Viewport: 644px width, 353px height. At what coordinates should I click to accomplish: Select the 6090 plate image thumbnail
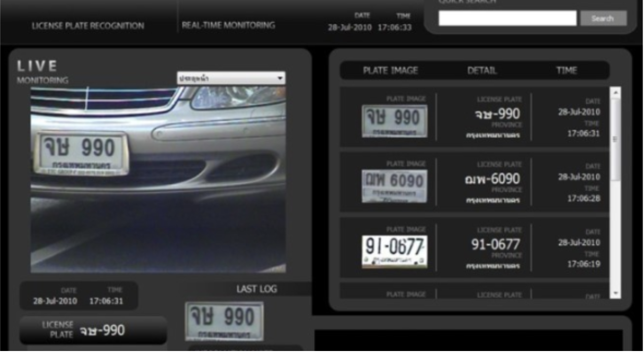pos(394,186)
